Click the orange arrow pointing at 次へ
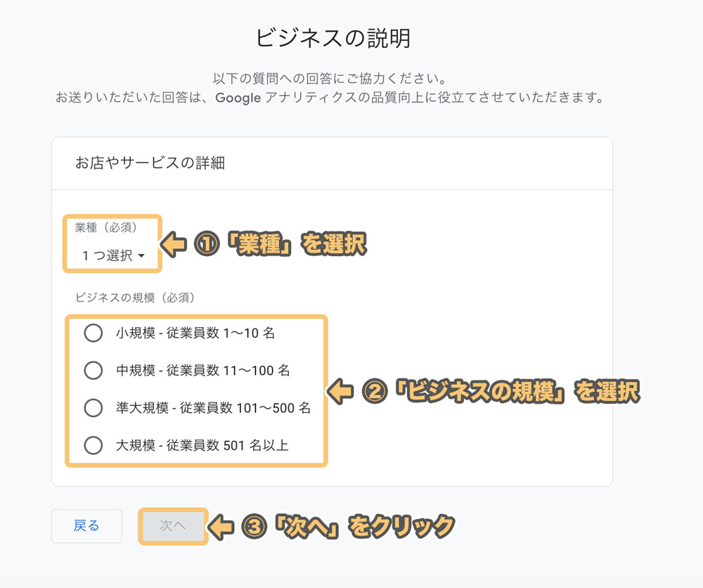The image size is (703, 588). click(222, 526)
